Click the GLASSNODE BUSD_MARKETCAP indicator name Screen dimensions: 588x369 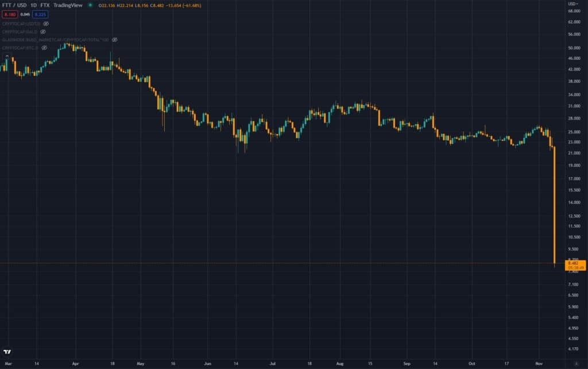(56, 40)
